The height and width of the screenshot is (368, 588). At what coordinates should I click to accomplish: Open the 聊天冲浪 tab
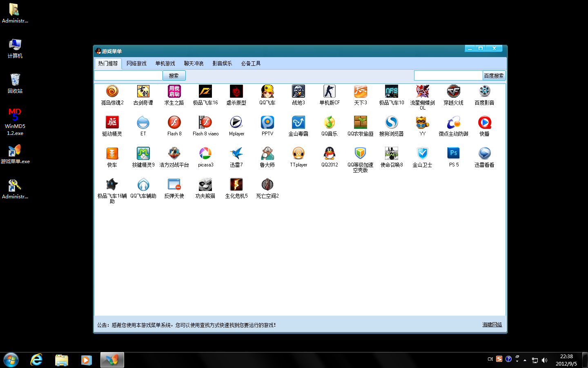tap(194, 63)
